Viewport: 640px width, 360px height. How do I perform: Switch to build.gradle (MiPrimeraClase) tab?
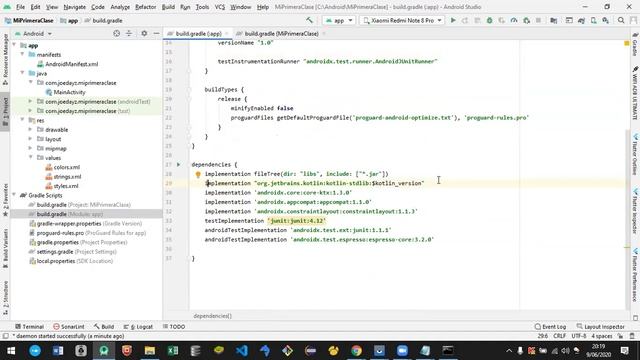coord(281,33)
